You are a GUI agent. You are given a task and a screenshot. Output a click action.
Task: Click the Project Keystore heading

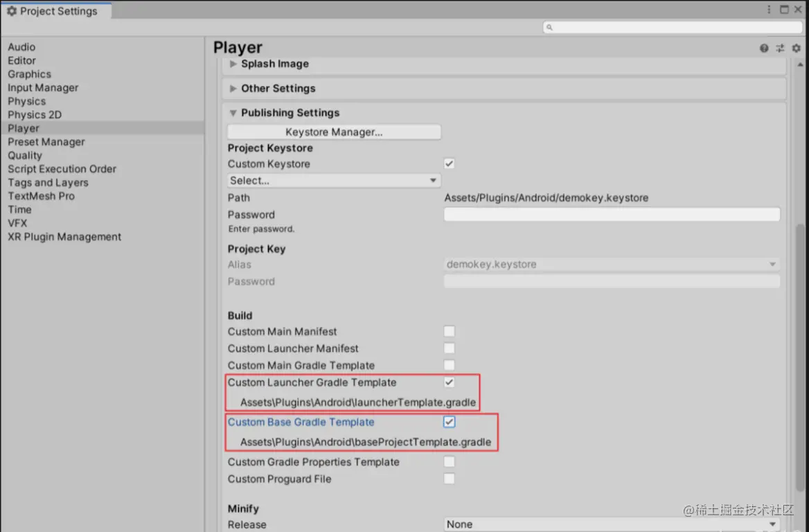point(270,148)
